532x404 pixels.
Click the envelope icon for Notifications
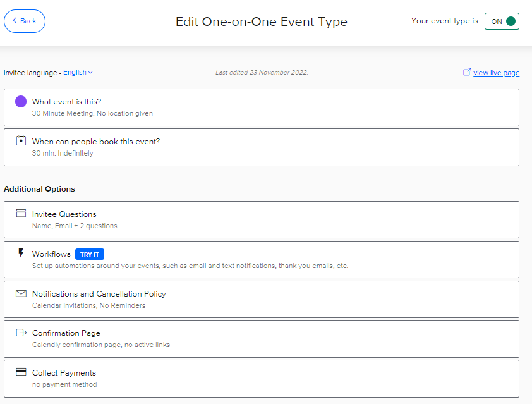point(21,293)
